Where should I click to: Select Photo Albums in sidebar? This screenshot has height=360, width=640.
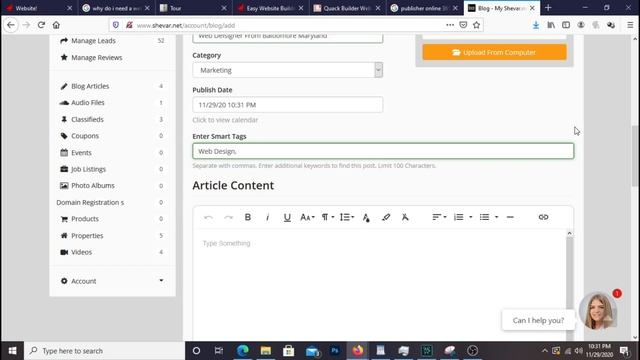pos(92,186)
